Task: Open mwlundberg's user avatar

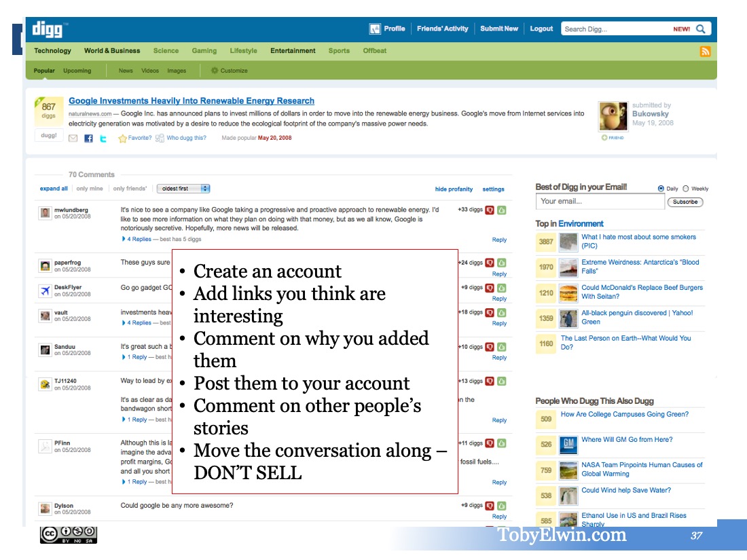Action: click(x=45, y=213)
